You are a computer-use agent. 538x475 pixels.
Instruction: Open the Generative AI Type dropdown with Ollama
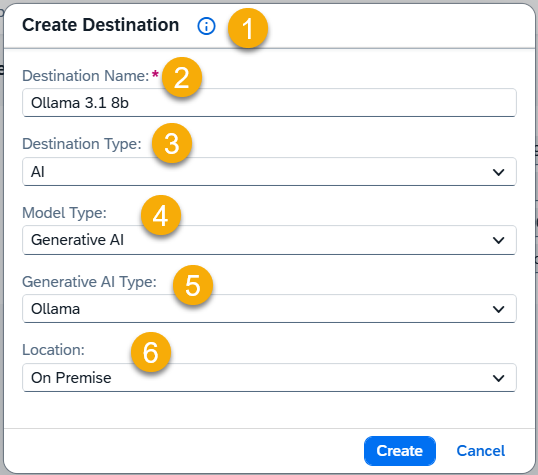(269, 309)
